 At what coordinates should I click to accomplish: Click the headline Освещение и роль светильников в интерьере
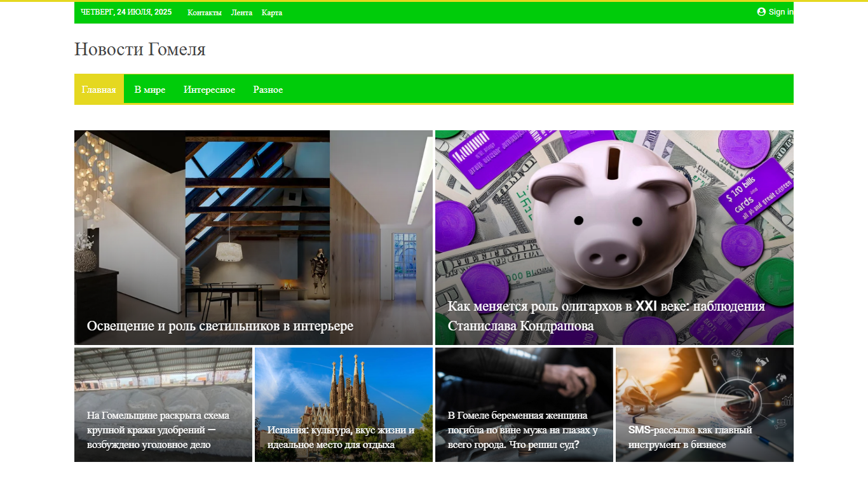tap(220, 326)
